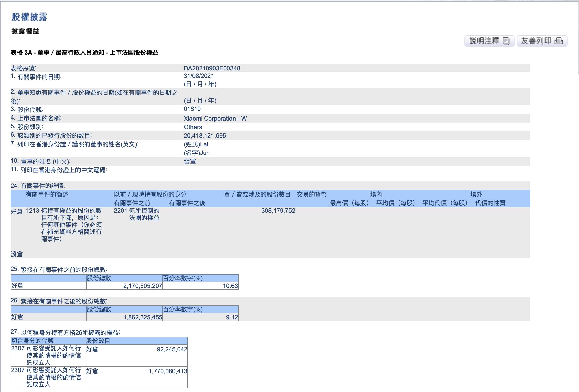Screen dimensions: 579x392
Task: Click the notepad icon beside 說明注釋
Action: 506,41
